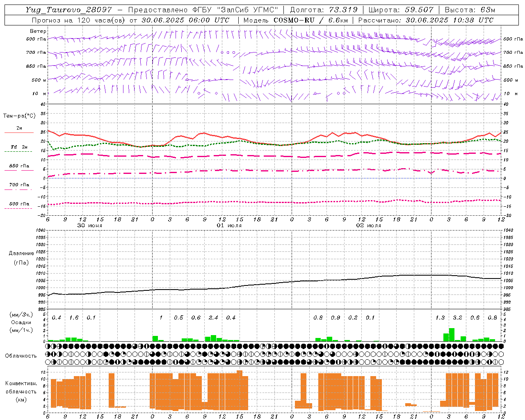
Task: Click the red 2м temperature legend entry
Action: (19, 130)
